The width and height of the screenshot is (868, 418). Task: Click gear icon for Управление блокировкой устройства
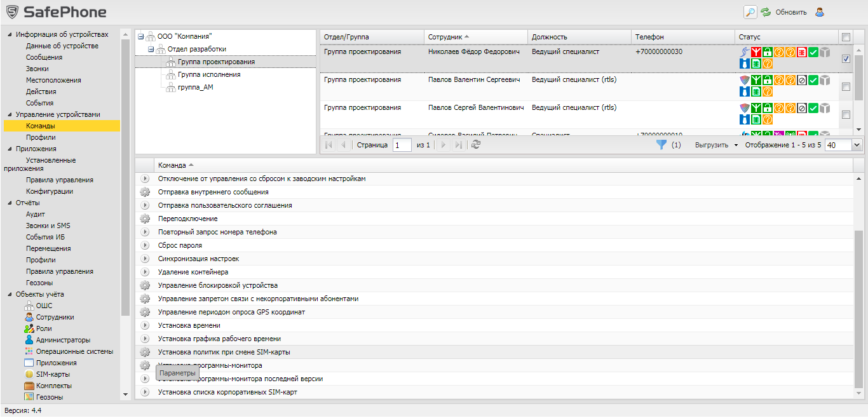[x=145, y=285]
